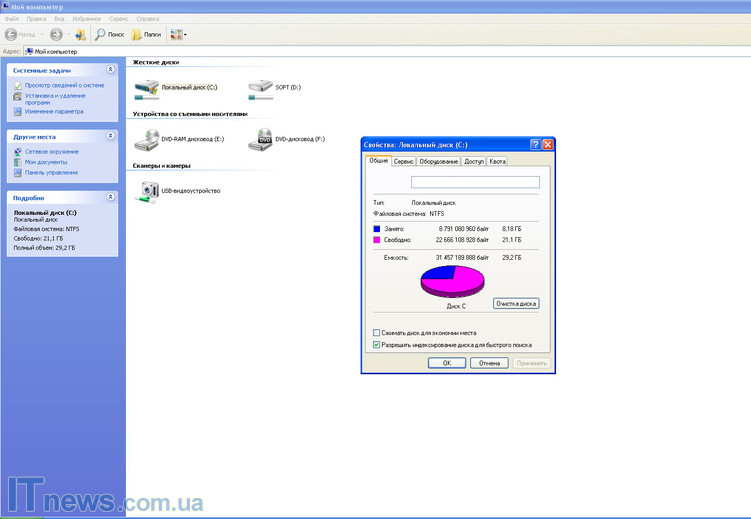This screenshot has height=519, width=751.
Task: Collapse the Другие места panel
Action: click(110, 136)
